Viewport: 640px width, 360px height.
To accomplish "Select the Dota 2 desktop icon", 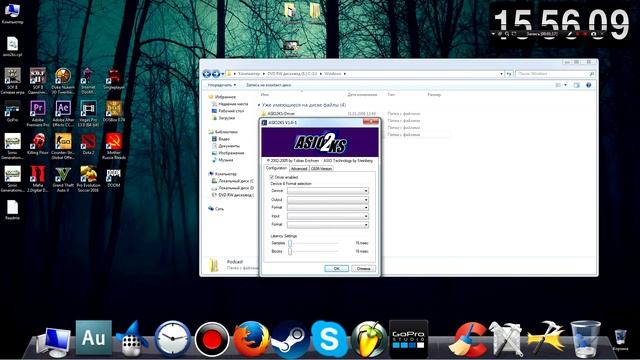I will coord(88,144).
